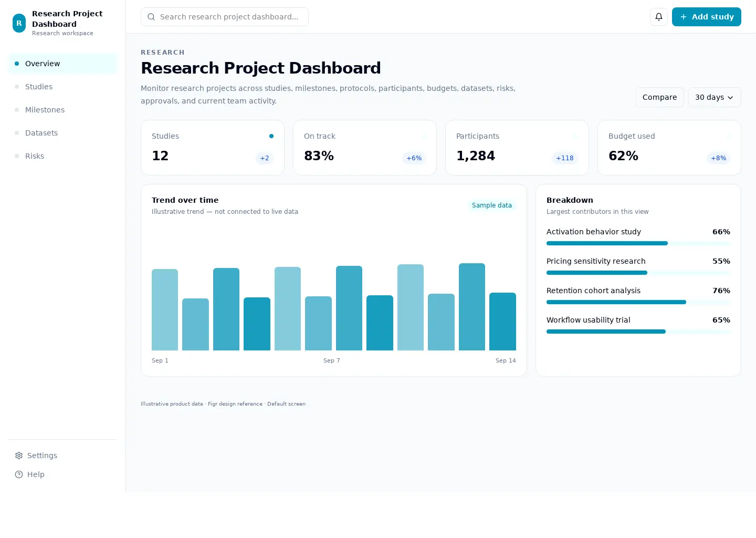Click the plus icon in Add study

point(684,17)
